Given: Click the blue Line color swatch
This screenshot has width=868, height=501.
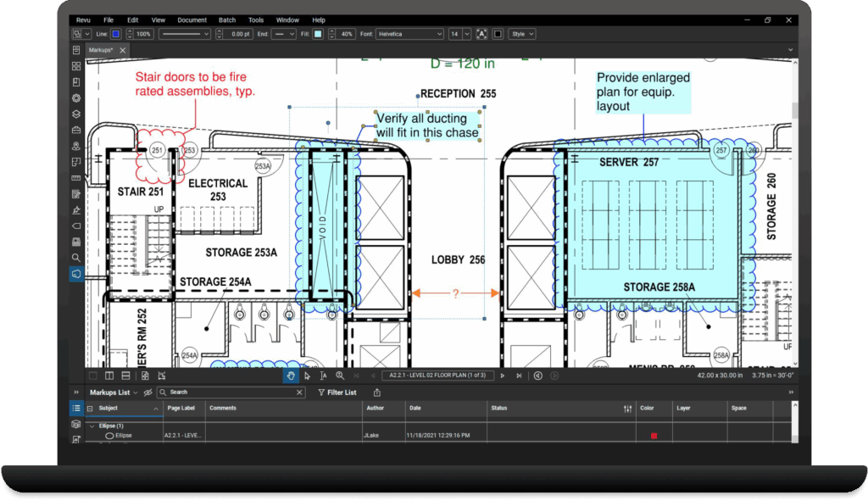Looking at the screenshot, I should 115,34.
